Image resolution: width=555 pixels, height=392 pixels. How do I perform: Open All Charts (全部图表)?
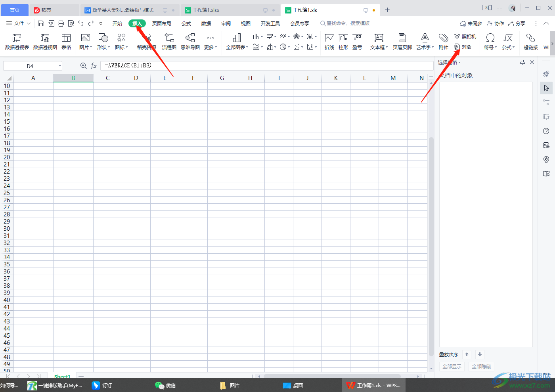(237, 42)
